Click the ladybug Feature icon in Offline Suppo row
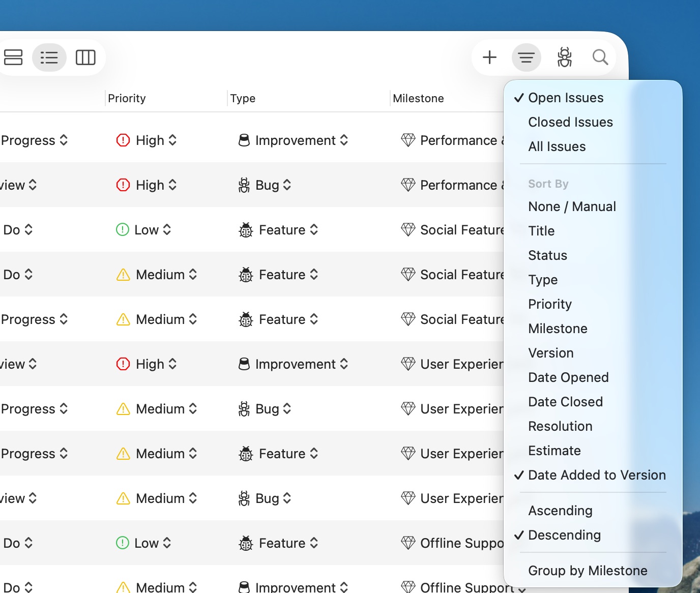The width and height of the screenshot is (700, 593). pyautogui.click(x=246, y=543)
